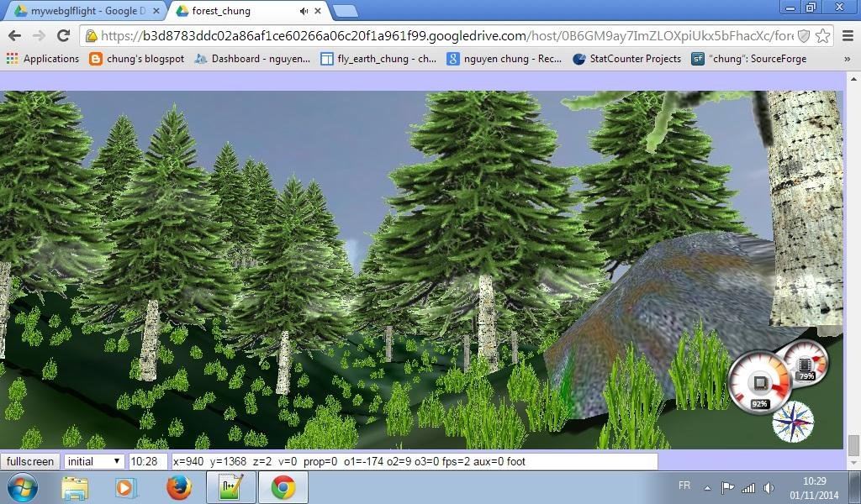The width and height of the screenshot is (861, 504).
Task: Click the shield icon in the address bar
Action: coord(806,37)
